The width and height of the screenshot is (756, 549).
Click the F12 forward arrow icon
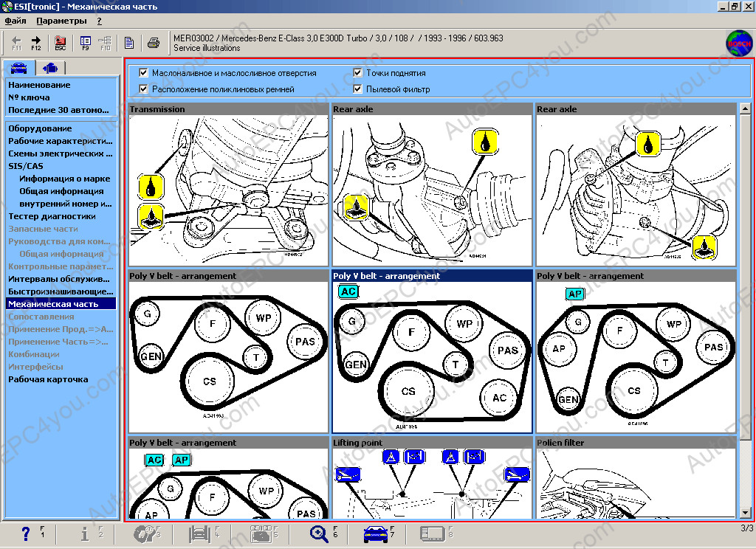click(36, 41)
